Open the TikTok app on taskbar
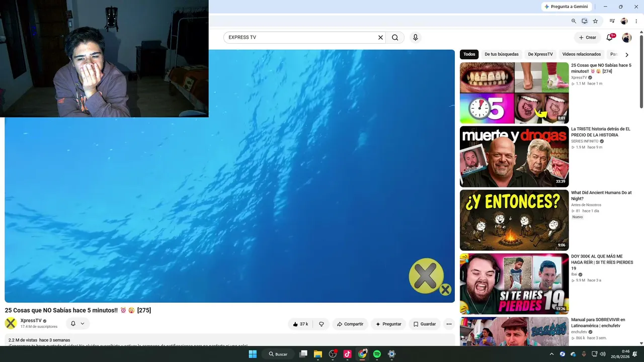This screenshot has width=644, height=362. (x=347, y=354)
